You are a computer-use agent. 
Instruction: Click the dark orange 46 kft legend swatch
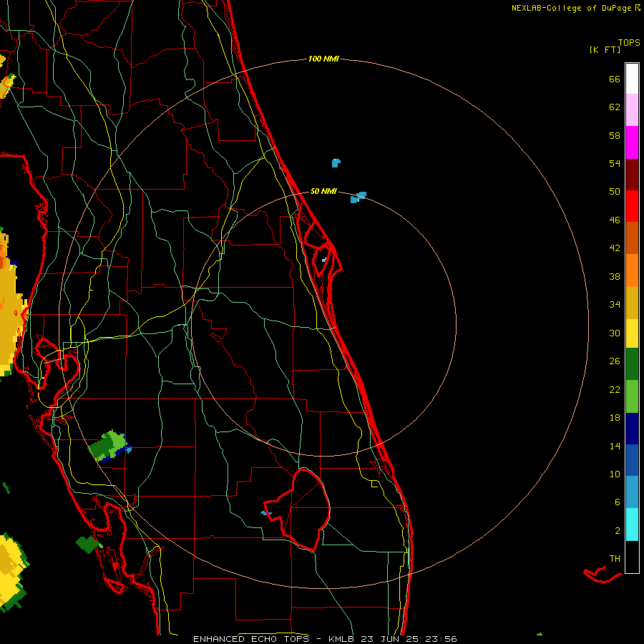click(x=632, y=238)
